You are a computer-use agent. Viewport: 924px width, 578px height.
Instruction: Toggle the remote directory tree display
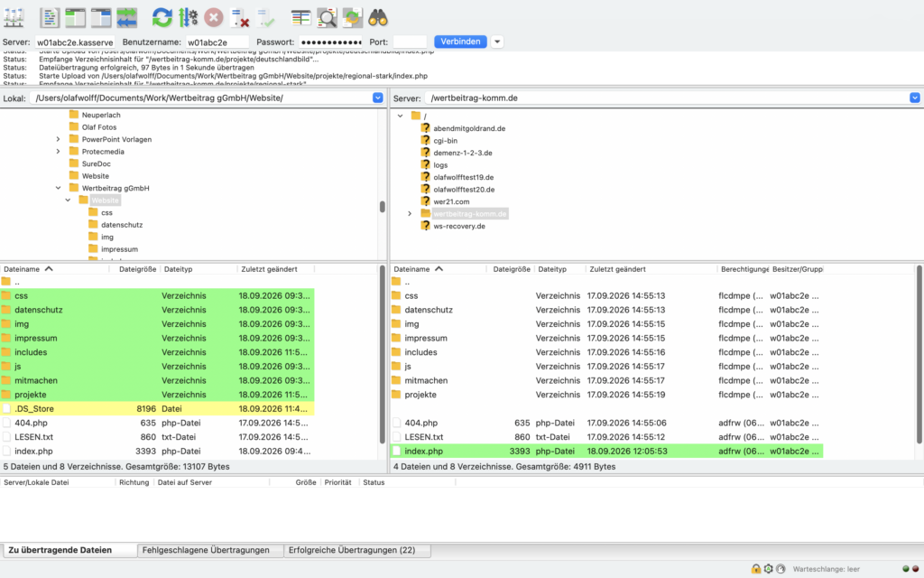[x=101, y=18]
